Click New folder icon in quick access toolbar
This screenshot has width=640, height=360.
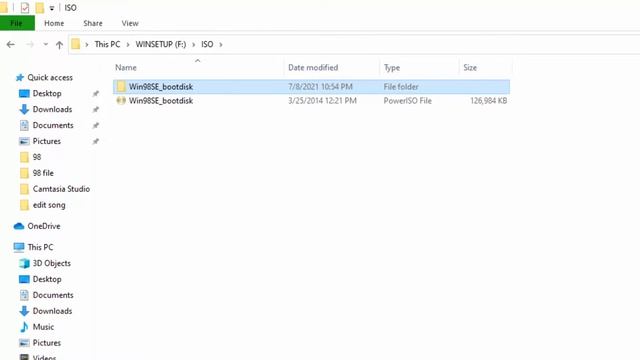(x=40, y=7)
